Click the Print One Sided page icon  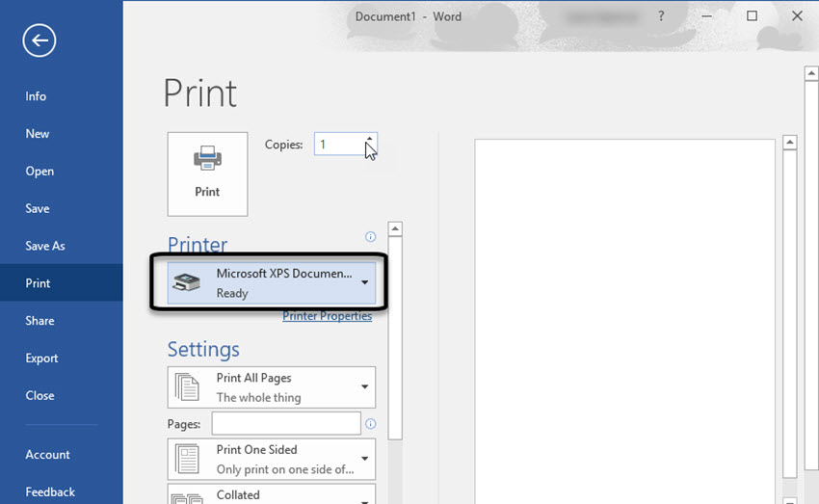(x=187, y=459)
